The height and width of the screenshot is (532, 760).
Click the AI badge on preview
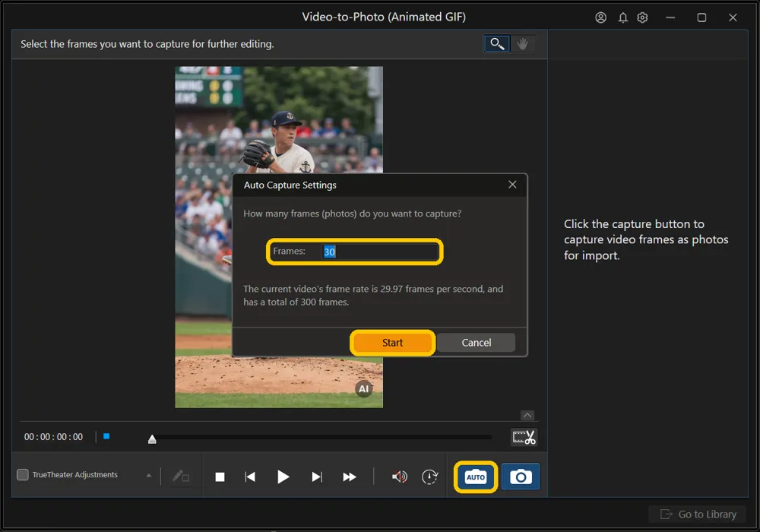tap(363, 388)
